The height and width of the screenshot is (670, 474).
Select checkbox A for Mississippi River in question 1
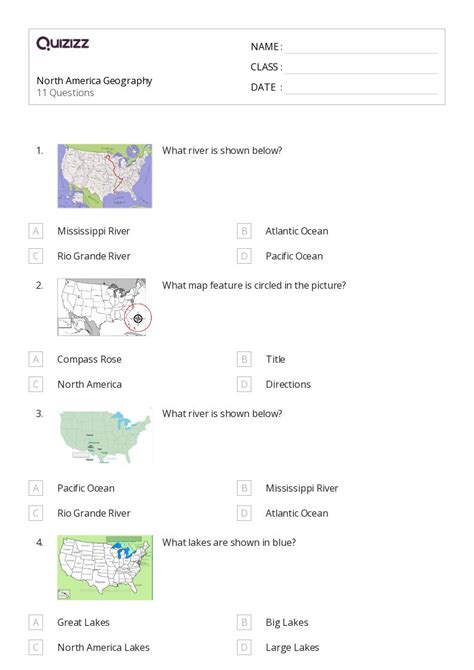tap(36, 231)
